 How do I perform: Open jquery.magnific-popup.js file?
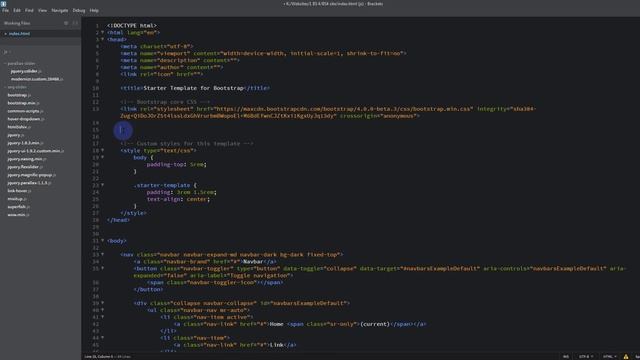(31, 175)
